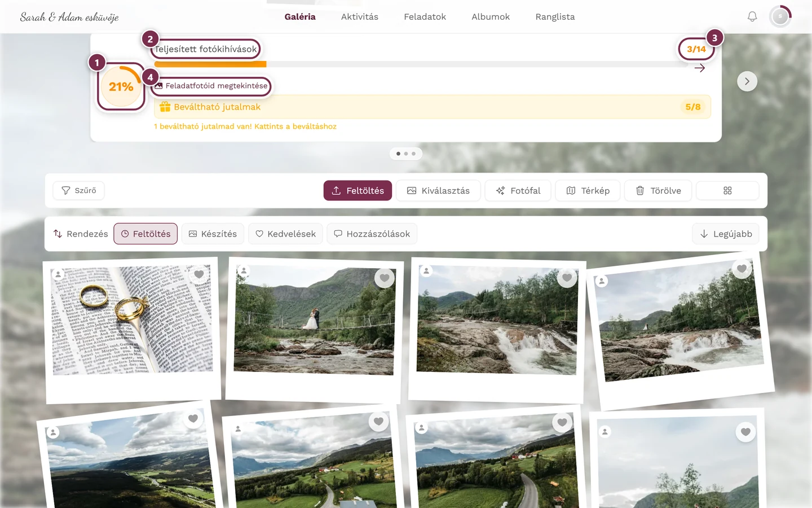This screenshot has width=812, height=508.
Task: Click the Feltöltés upload button
Action: pos(358,191)
